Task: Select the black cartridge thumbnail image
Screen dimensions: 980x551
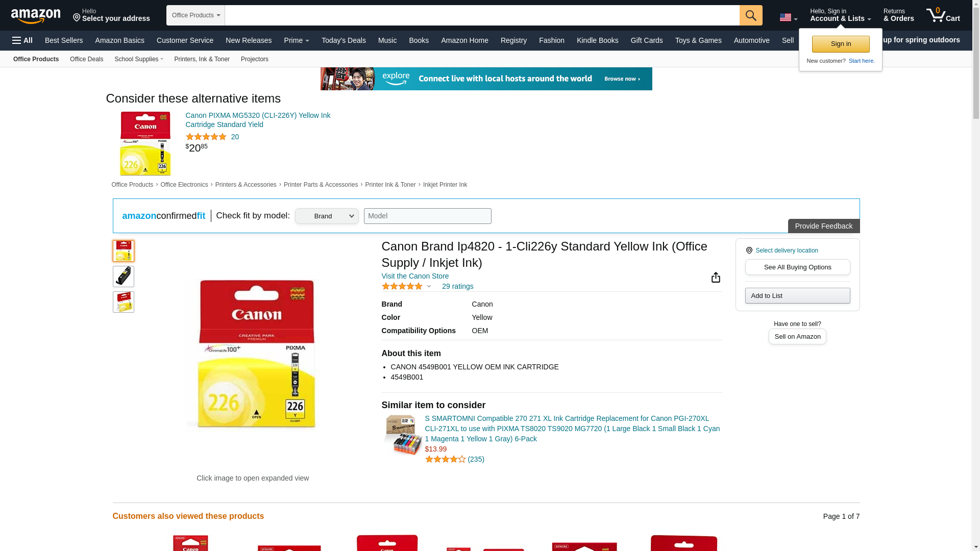Action: pyautogui.click(x=124, y=277)
